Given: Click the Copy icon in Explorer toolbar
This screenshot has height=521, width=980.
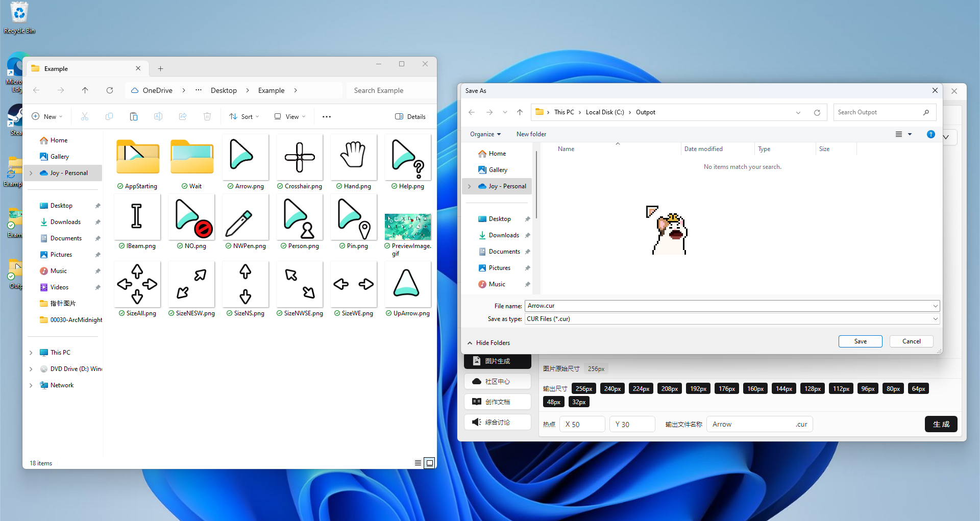Looking at the screenshot, I should tap(109, 116).
